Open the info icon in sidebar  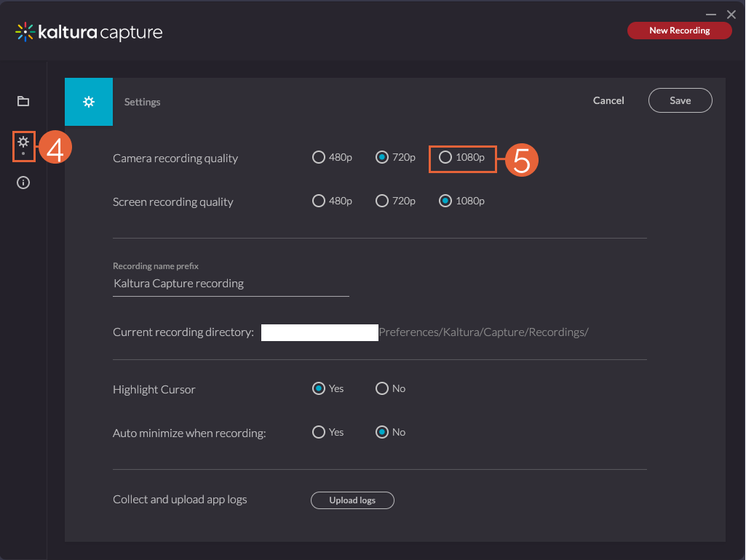23,183
